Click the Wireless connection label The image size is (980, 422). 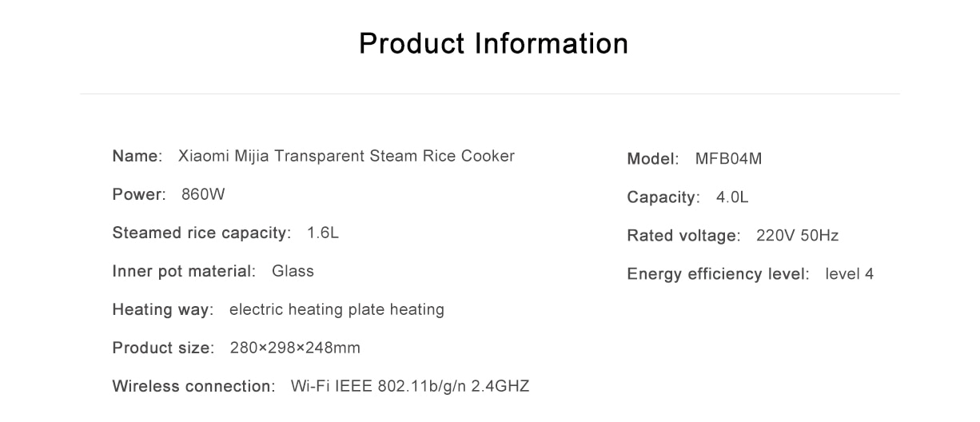coord(193,386)
